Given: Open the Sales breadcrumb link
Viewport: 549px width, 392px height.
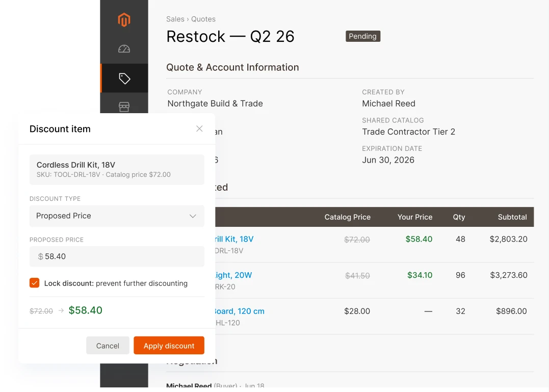Looking at the screenshot, I should [175, 19].
